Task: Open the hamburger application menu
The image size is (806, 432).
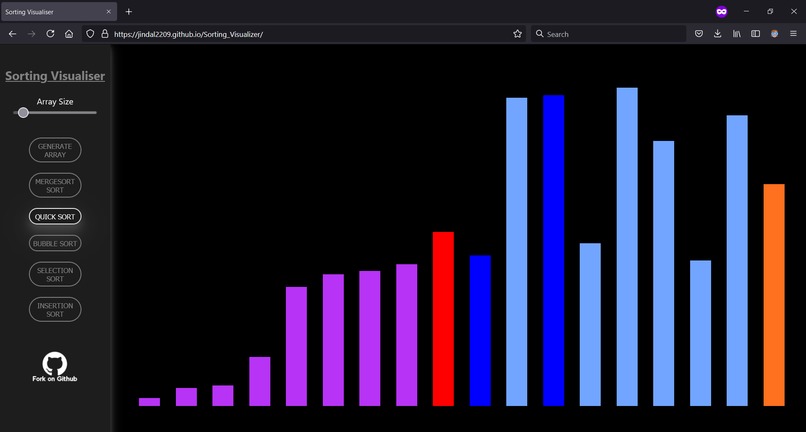Action: click(x=794, y=34)
